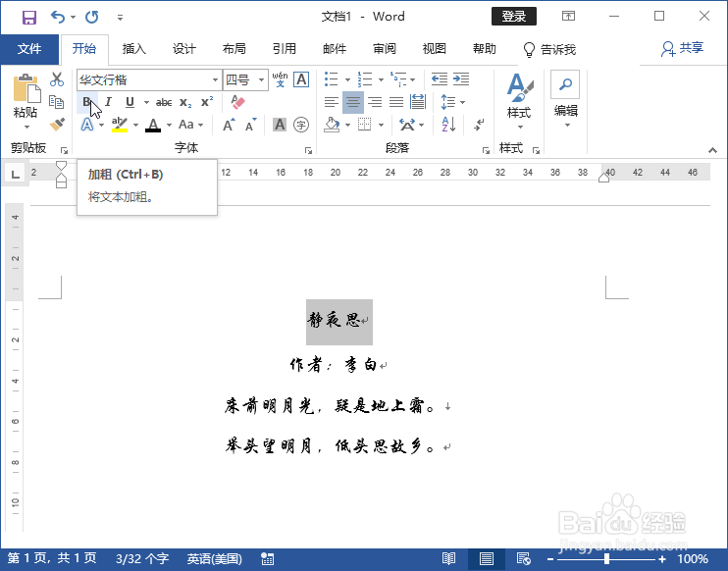Screen dimensions: 728x571
Task: Click zoom in plus button
Action: [x=662, y=559]
